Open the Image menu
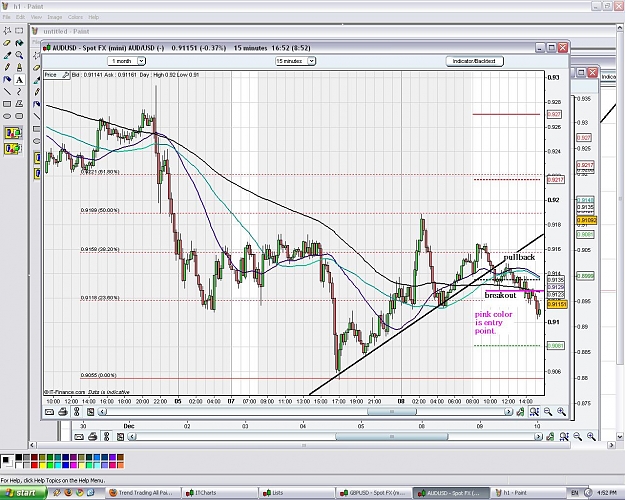This screenshot has width=625, height=500. (x=55, y=17)
